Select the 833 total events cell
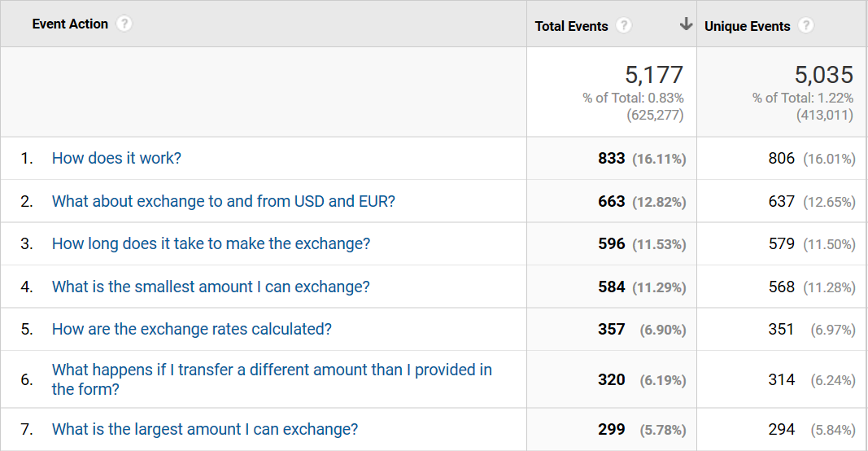 [x=611, y=159]
